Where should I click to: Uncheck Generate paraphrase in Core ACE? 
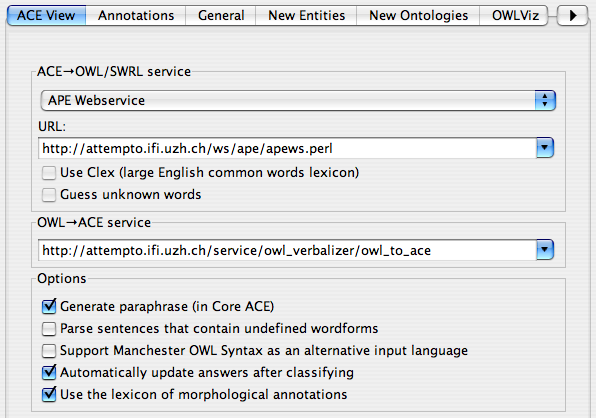tap(49, 306)
